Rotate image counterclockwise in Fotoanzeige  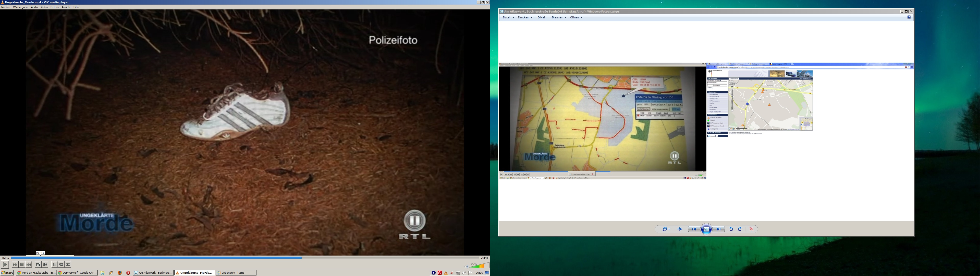(x=731, y=229)
